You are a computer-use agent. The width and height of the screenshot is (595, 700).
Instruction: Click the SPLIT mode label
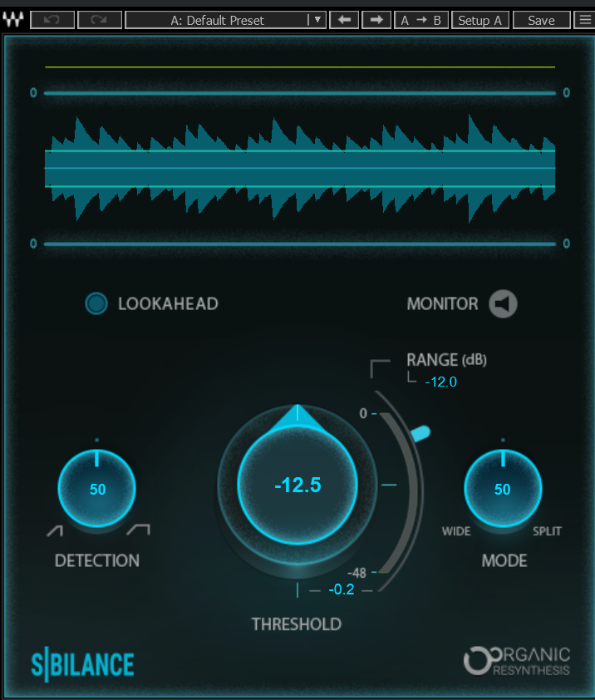(x=548, y=531)
